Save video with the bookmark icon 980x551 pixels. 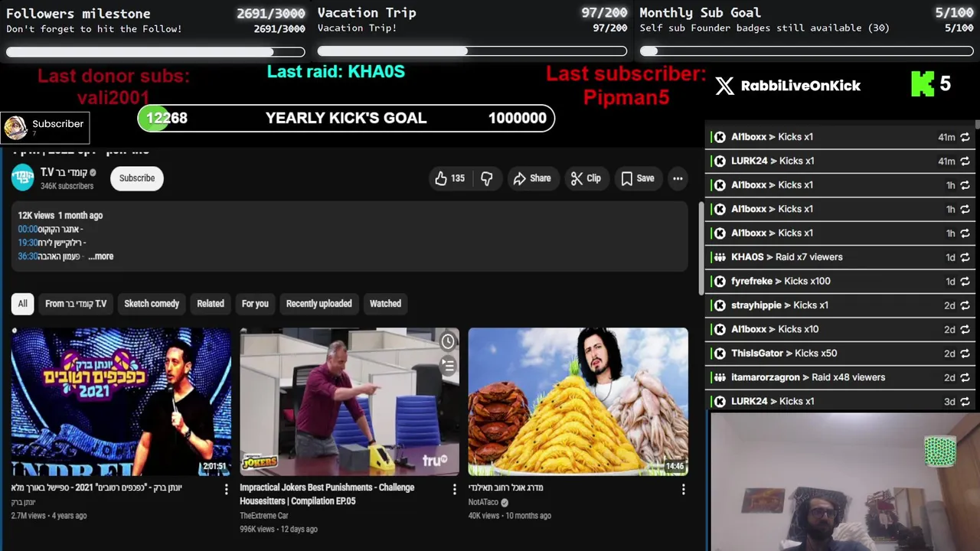pos(637,178)
